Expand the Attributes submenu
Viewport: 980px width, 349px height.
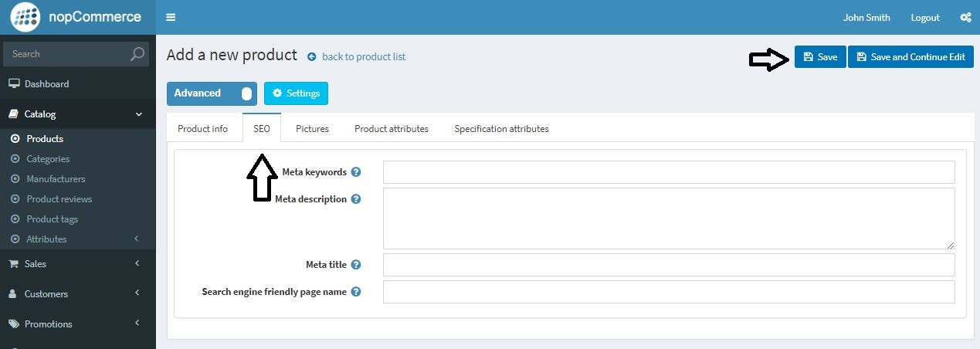click(77, 239)
